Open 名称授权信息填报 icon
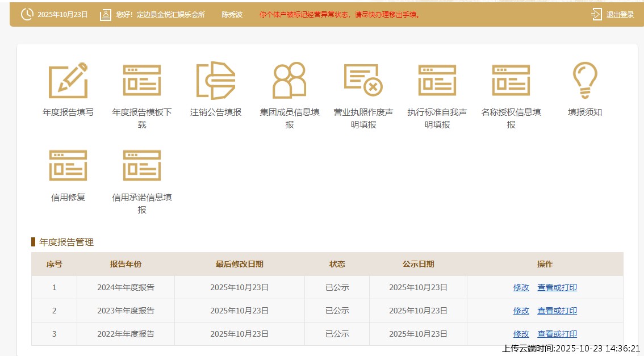The image size is (644, 356). click(511, 81)
